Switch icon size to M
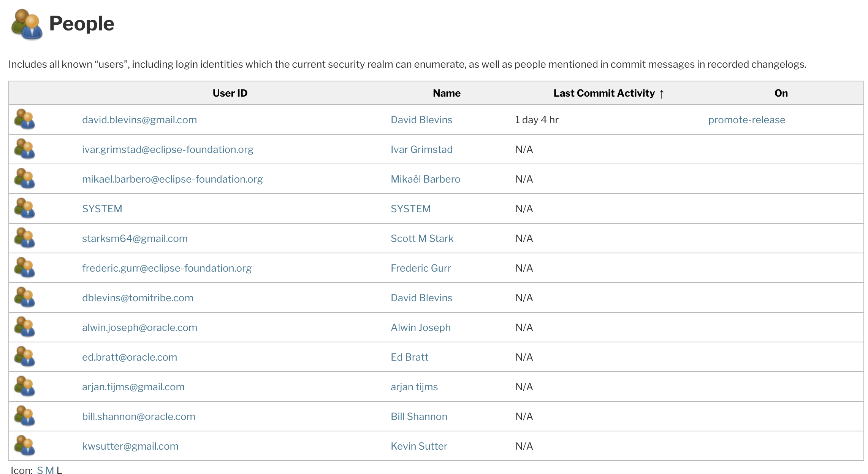 pos(49,470)
